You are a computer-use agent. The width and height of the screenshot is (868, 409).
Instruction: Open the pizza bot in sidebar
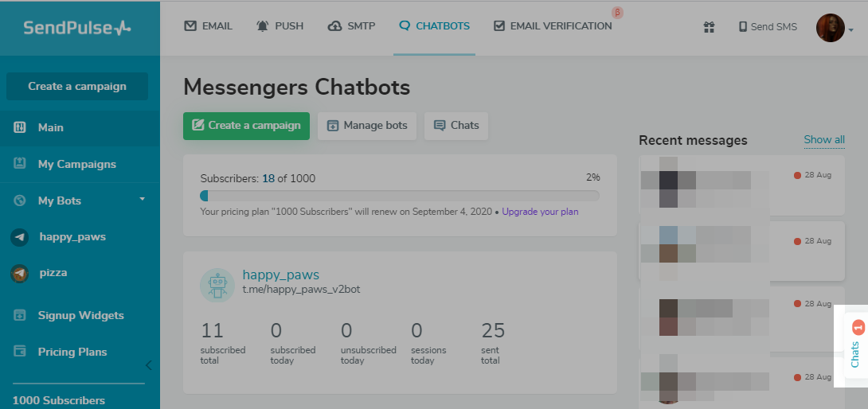pyautogui.click(x=53, y=273)
